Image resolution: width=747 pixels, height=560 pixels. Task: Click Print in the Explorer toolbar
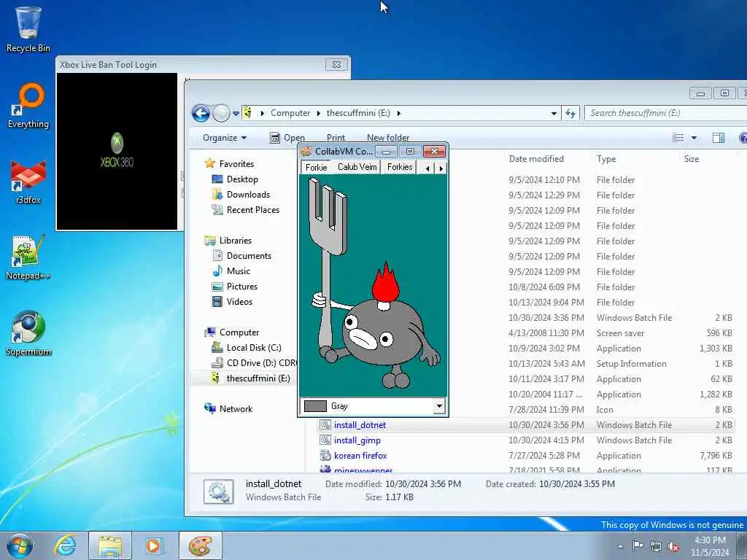coord(336,138)
